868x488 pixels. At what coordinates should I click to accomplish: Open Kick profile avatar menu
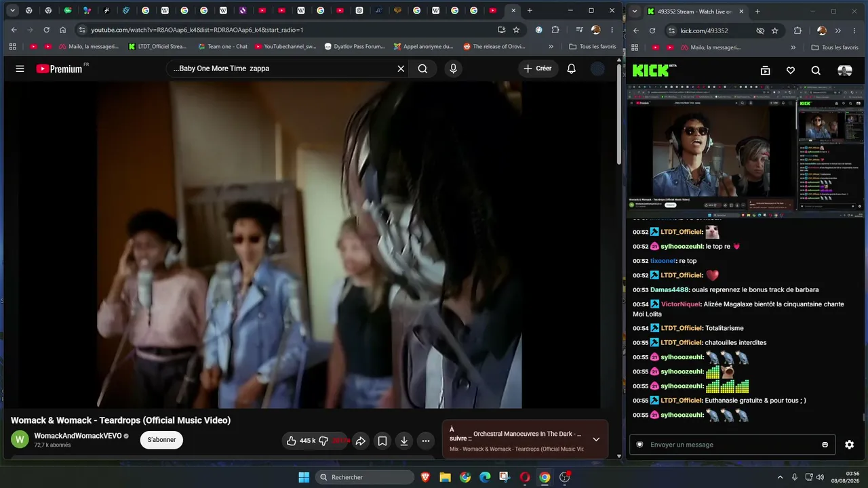pyautogui.click(x=845, y=70)
